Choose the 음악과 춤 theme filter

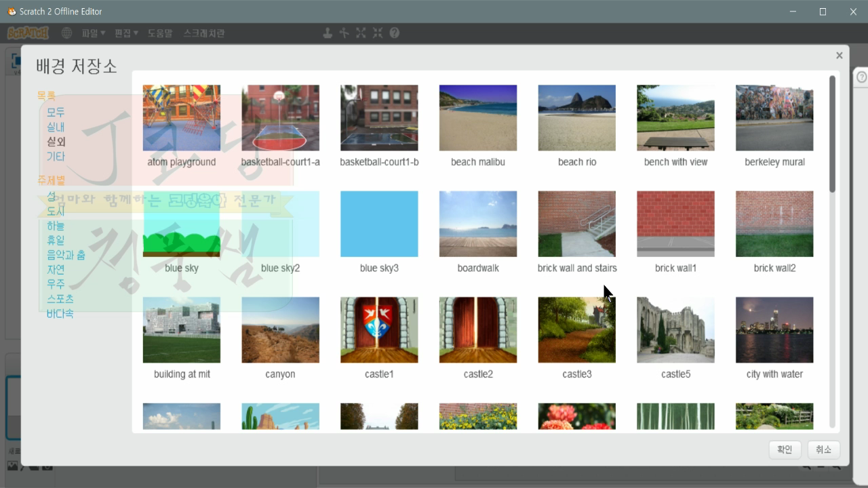click(x=66, y=255)
